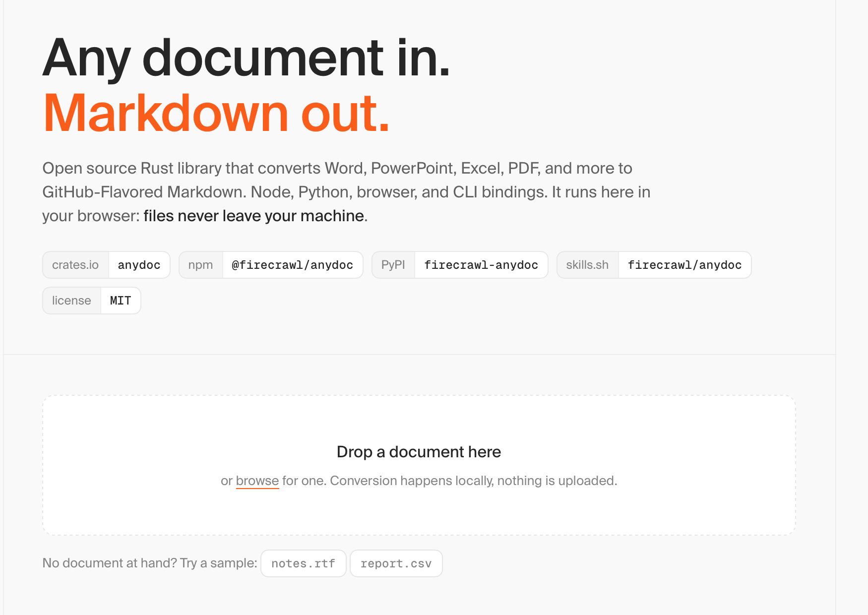Click 'No document at hand? Try a sample:' text
The width and height of the screenshot is (868, 615).
pyautogui.click(x=150, y=563)
